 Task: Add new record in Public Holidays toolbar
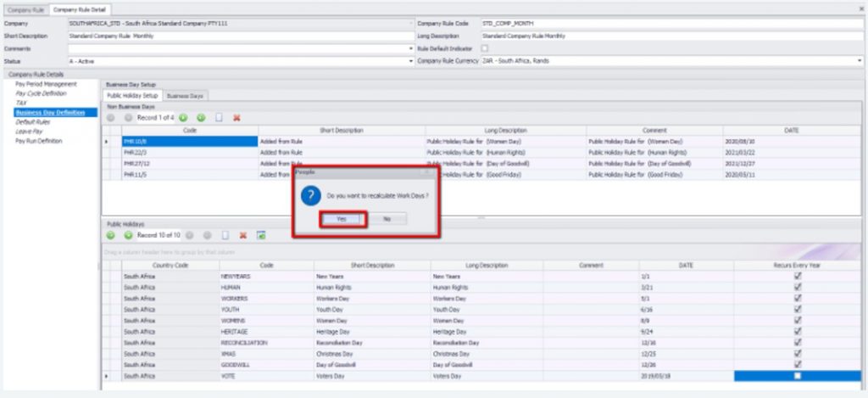[225, 236]
